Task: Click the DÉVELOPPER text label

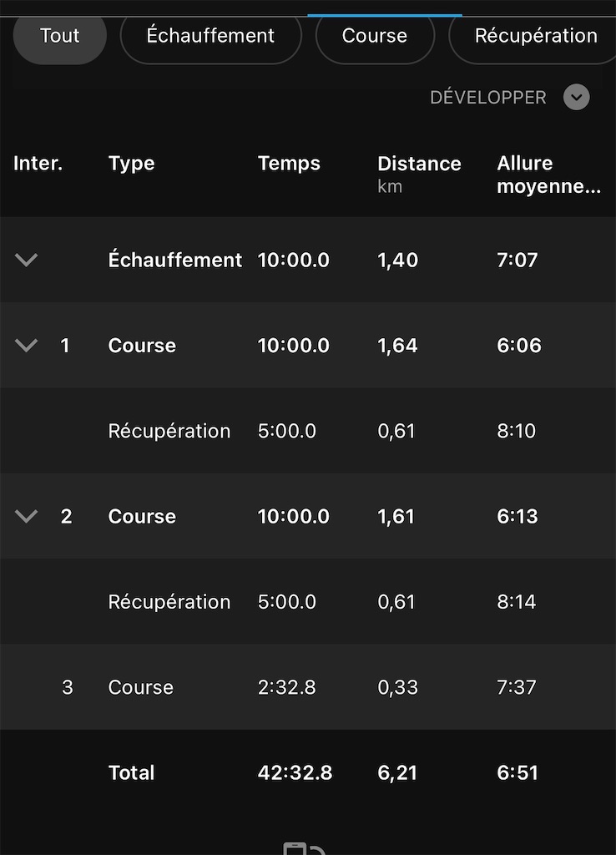Action: (488, 98)
